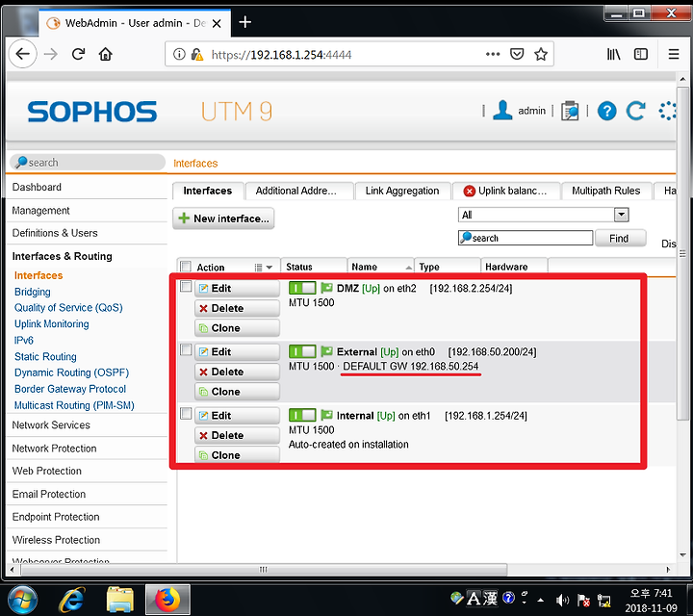
Task: Reload WebAdmin with the blue refresh icon
Action: 635,111
